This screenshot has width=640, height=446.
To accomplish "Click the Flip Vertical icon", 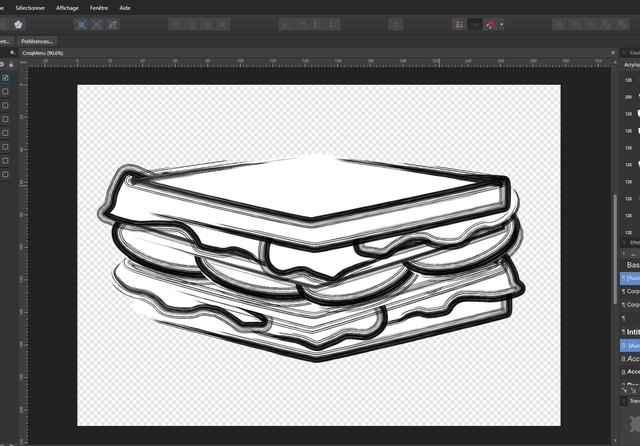I will point(302,25).
